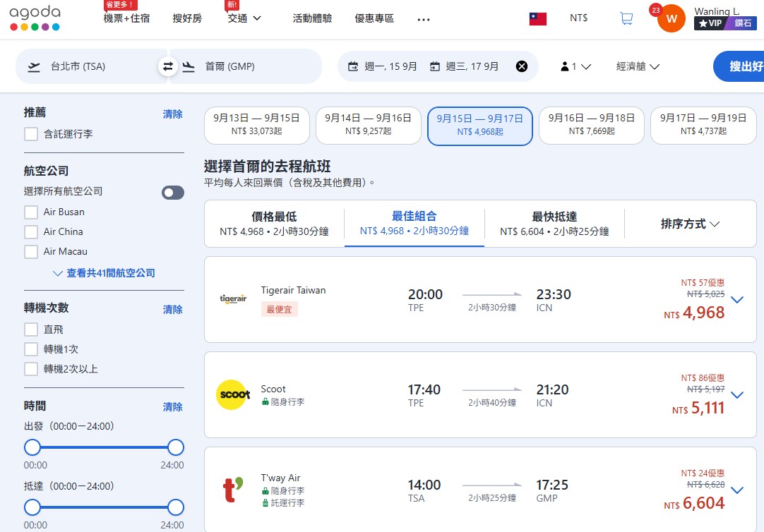Screen dimensions: 764x532
Task: Open the shopping cart icon
Action: (626, 18)
